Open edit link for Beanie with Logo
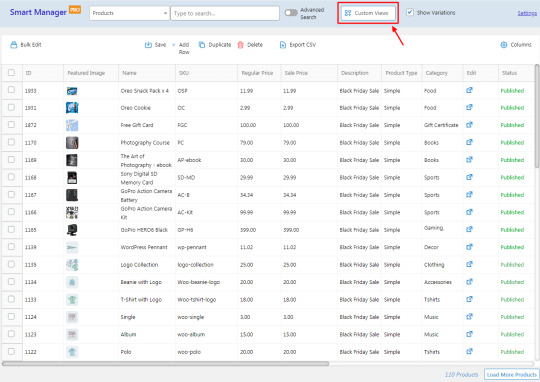540x382 pixels. tap(469, 282)
